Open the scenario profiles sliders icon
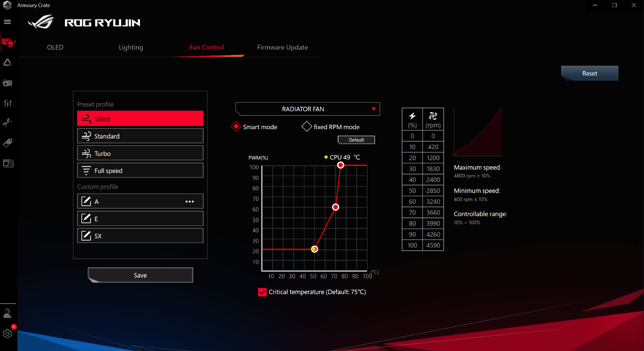 tap(7, 103)
